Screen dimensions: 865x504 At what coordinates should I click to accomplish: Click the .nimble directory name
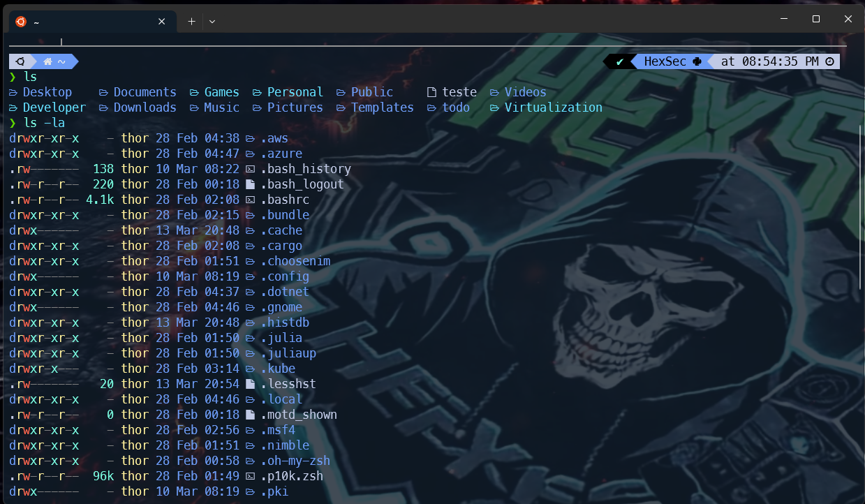coord(285,445)
